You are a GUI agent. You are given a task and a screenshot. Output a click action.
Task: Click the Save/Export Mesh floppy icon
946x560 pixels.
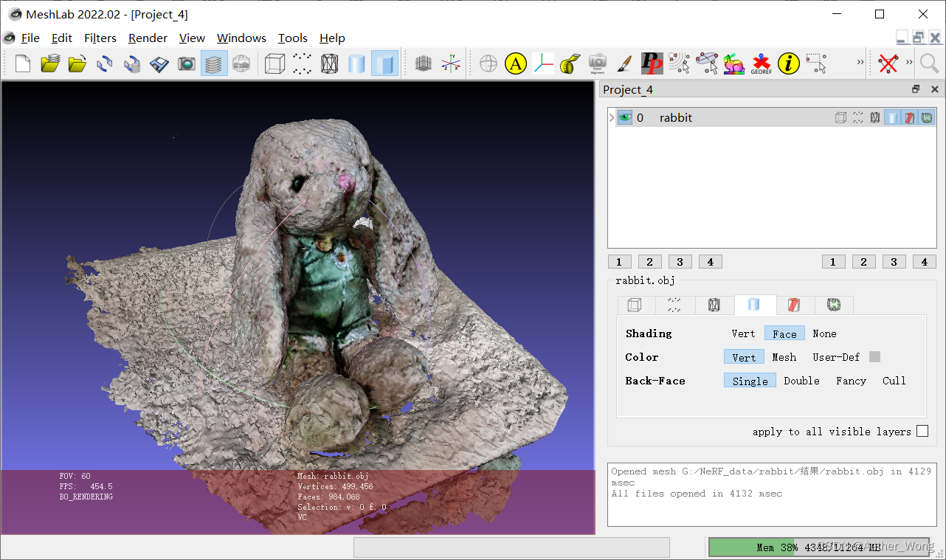tap(159, 64)
